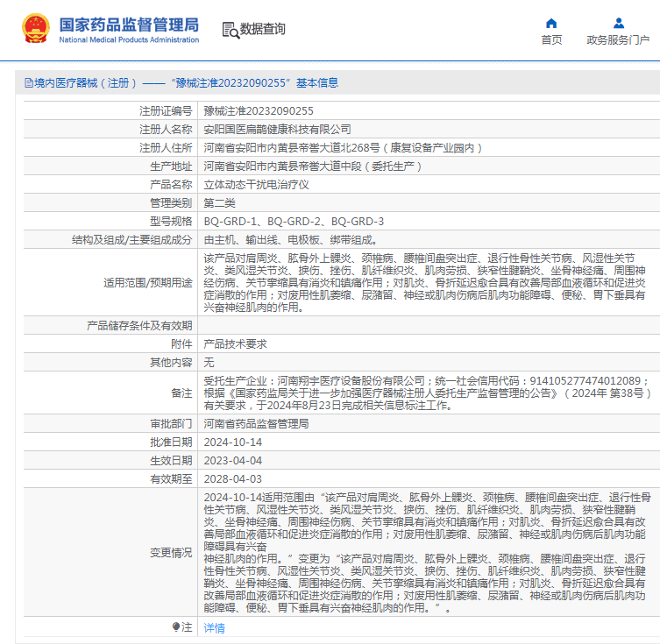
Task: Click product name 立体动态干扰电治疗仪
Action: 256,185
